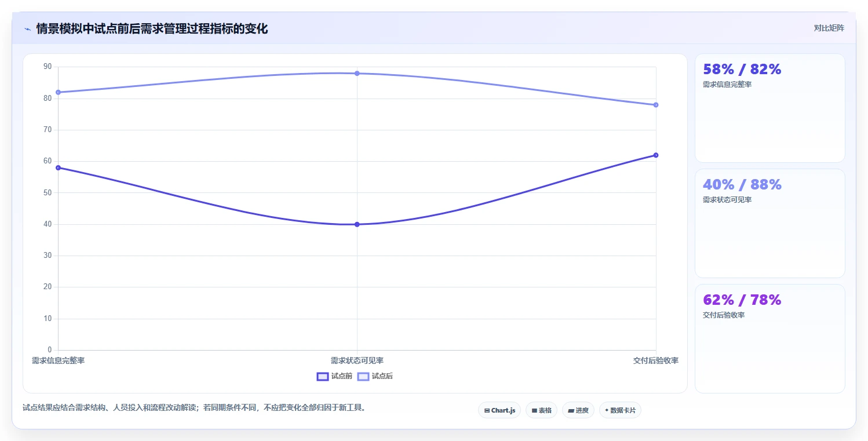
Task: Click 试点前 data point at 需求状态可见率
Action: pos(357,224)
